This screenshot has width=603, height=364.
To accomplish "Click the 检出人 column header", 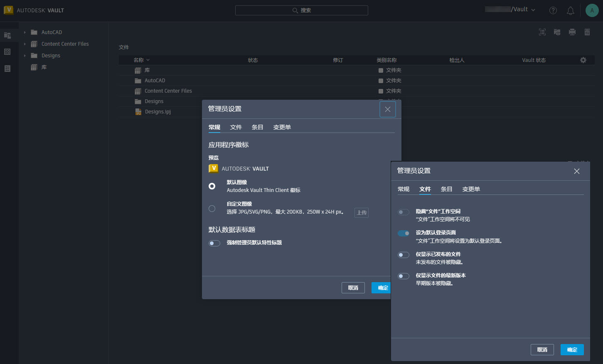I will coord(457,60).
